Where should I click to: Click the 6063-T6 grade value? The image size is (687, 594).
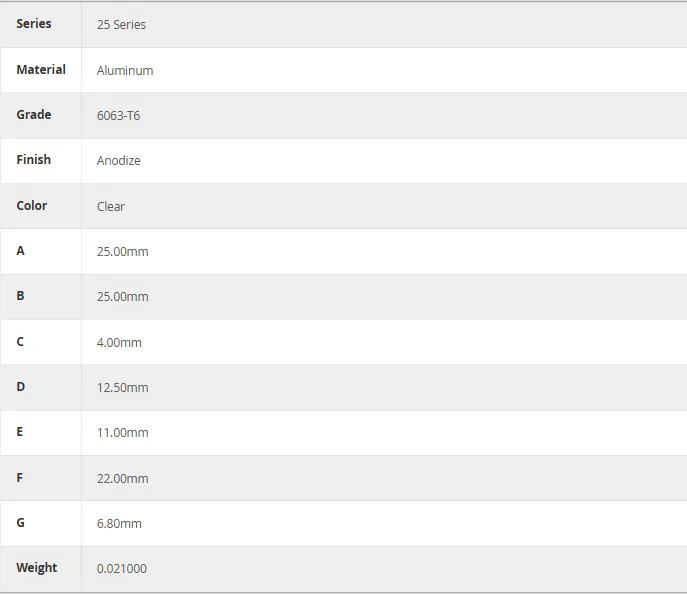[x=118, y=116]
